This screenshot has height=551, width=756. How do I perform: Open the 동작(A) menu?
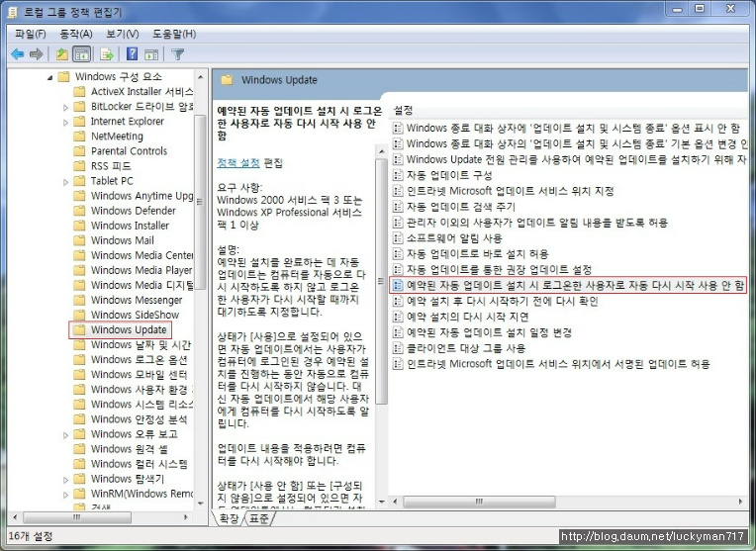coord(75,34)
